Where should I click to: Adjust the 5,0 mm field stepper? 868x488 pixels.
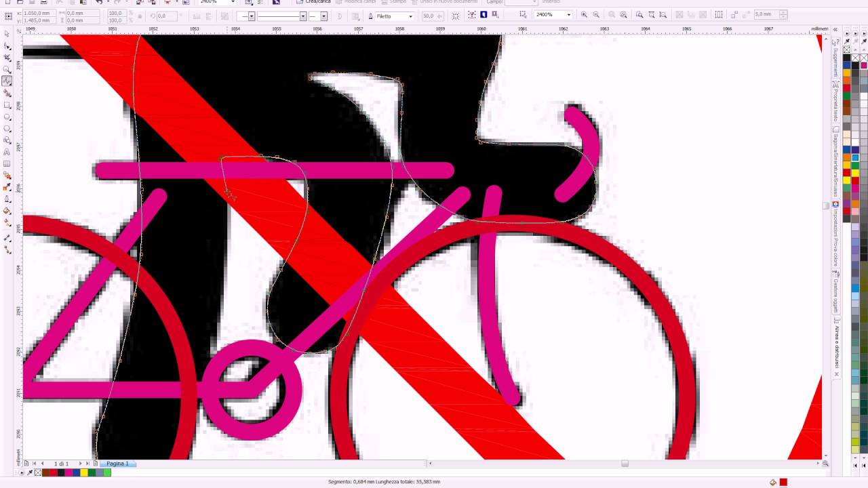pyautogui.click(x=783, y=14)
